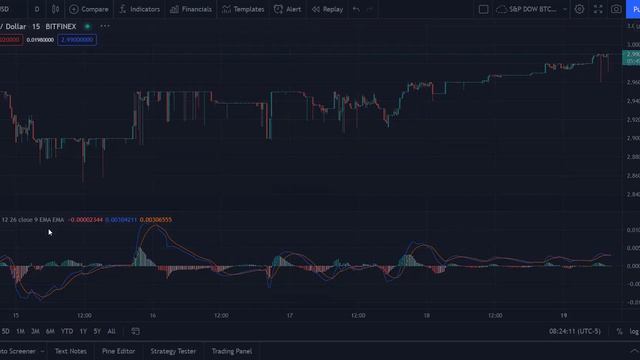Image resolution: width=640 pixels, height=360 pixels.
Task: Select the chart layout square icon
Action: coord(483,9)
